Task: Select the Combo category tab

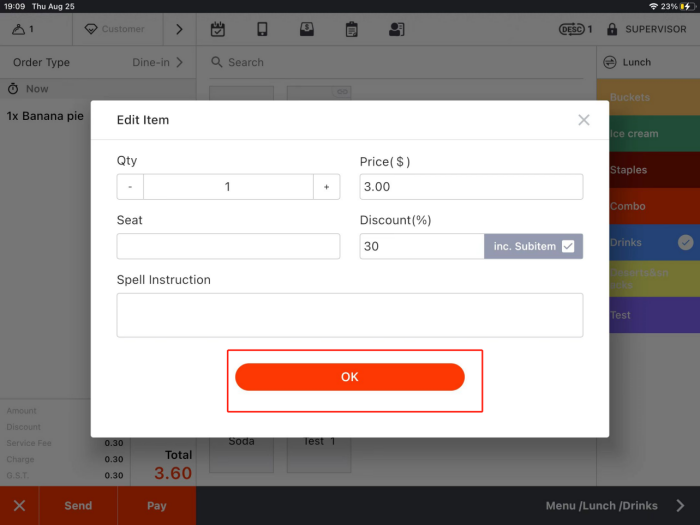Action: pyautogui.click(x=648, y=206)
